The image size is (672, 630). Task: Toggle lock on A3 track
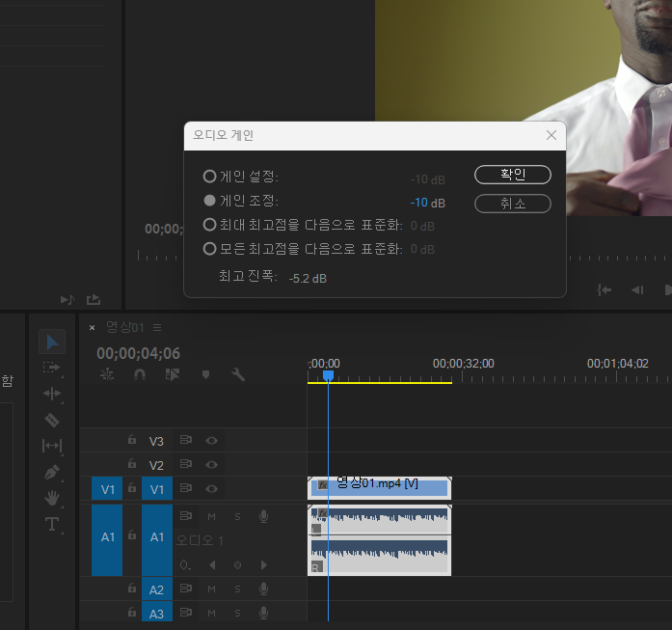coord(132,612)
